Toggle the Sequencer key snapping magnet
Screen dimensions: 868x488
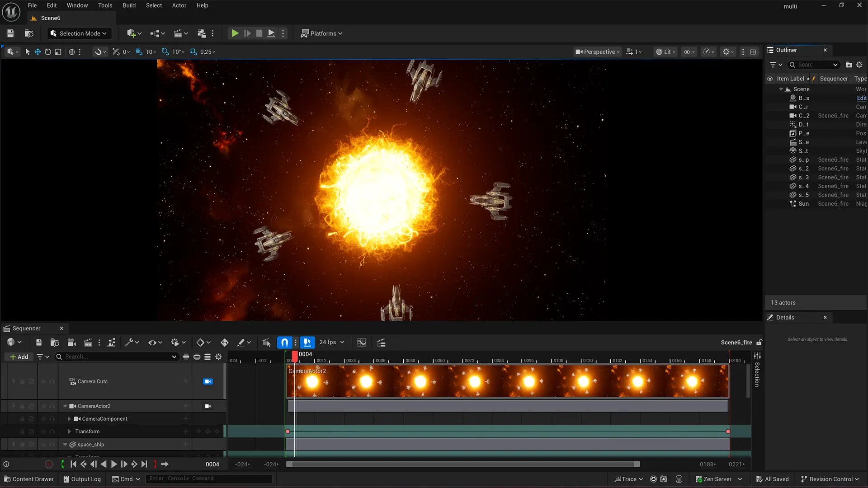[285, 343]
